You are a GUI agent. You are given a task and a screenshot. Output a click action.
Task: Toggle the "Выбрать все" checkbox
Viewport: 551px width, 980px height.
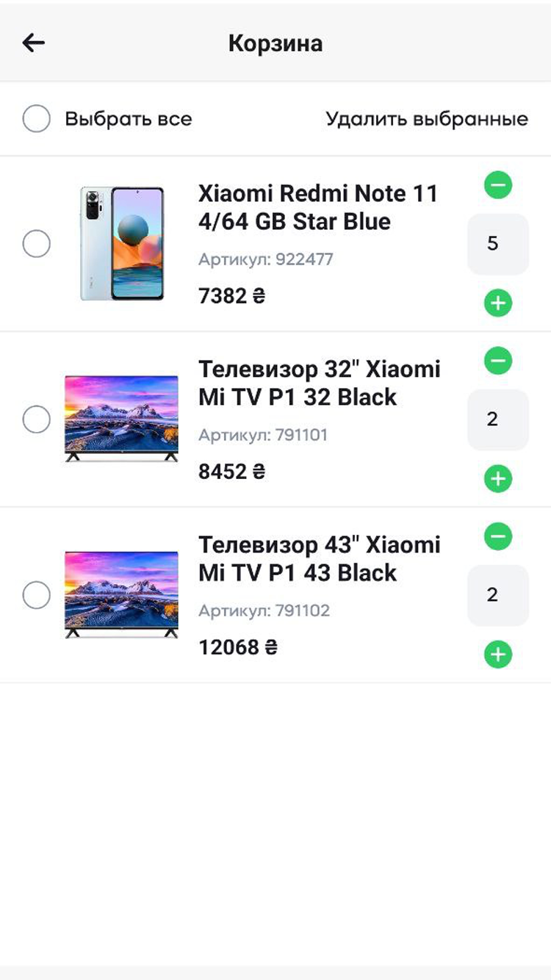[37, 118]
